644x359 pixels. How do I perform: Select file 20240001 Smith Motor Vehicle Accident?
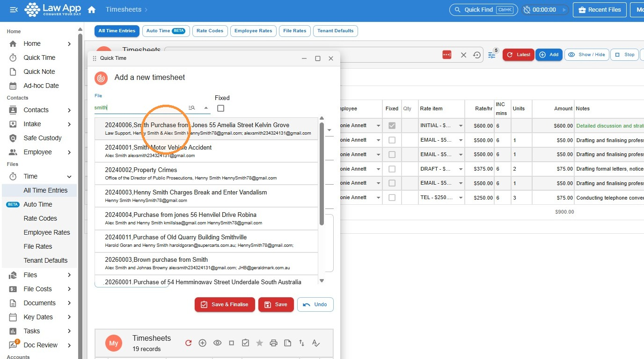[x=206, y=151]
